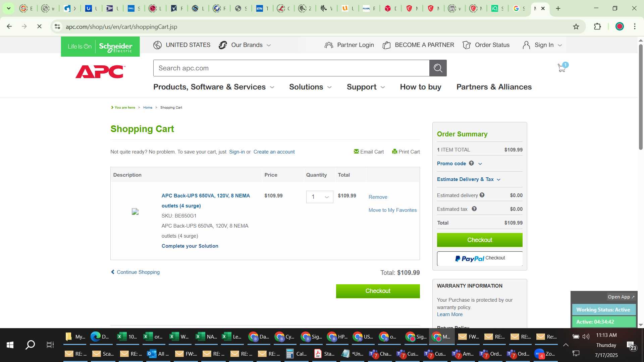Click Email Cart link
The height and width of the screenshot is (362, 644).
click(369, 152)
